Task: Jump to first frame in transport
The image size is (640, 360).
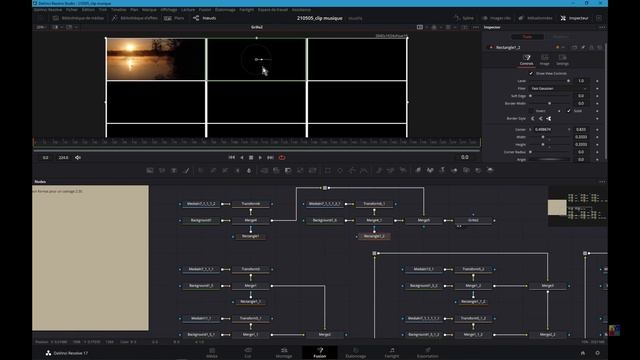Action: click(231, 158)
